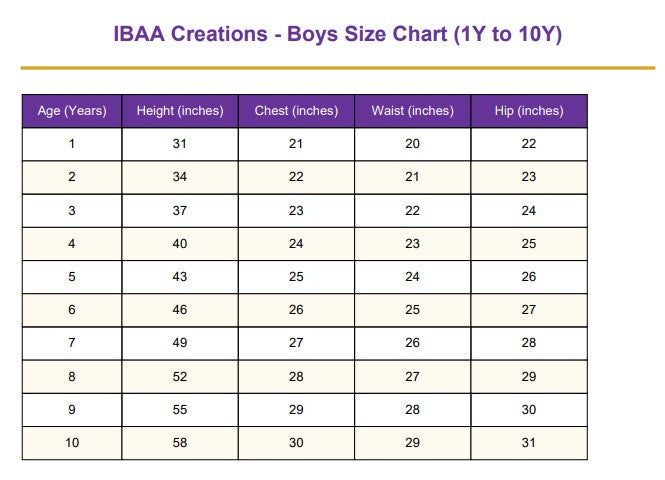Click hip value 26 in age 5 row

[529, 276]
